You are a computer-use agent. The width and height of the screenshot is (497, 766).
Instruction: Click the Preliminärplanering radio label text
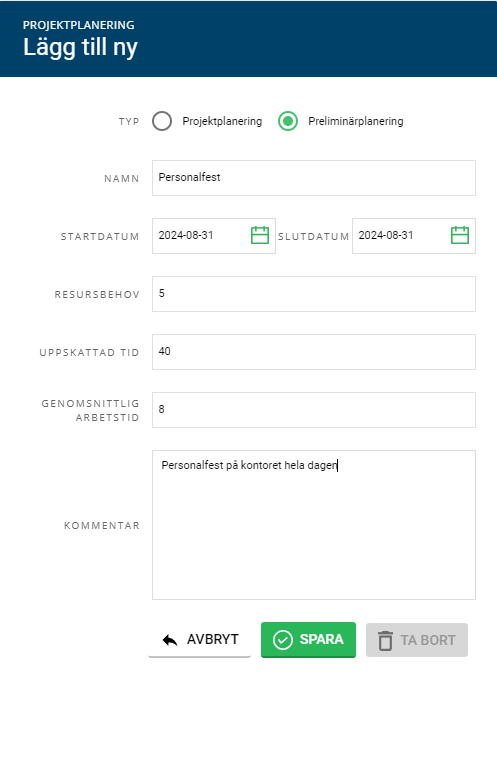pyautogui.click(x=355, y=121)
